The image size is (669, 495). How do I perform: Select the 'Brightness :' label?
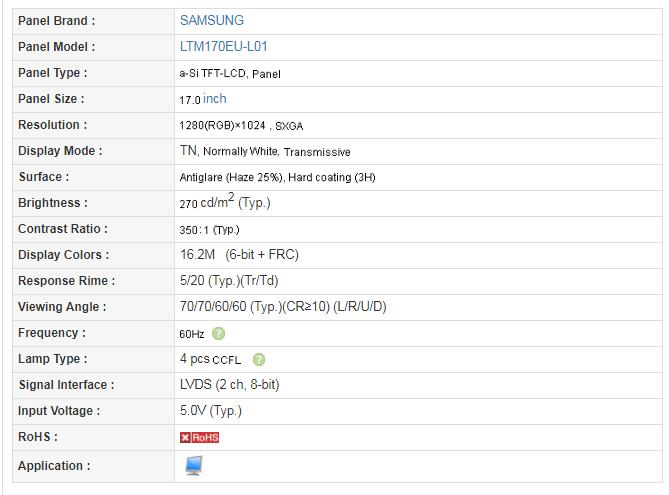53,203
